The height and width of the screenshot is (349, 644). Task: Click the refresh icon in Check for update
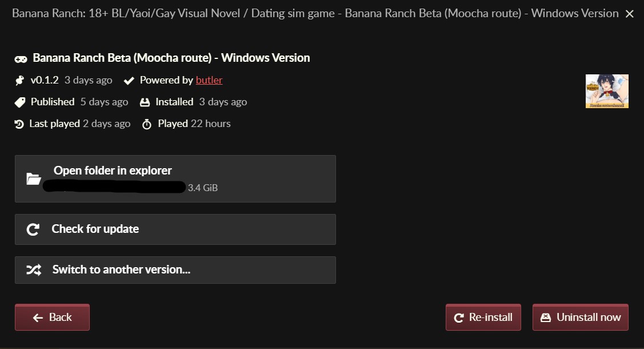point(33,229)
